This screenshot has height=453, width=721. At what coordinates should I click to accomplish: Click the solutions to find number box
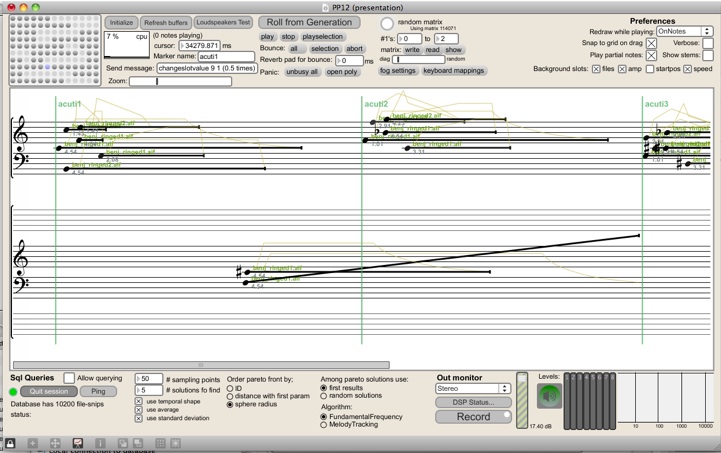click(149, 390)
